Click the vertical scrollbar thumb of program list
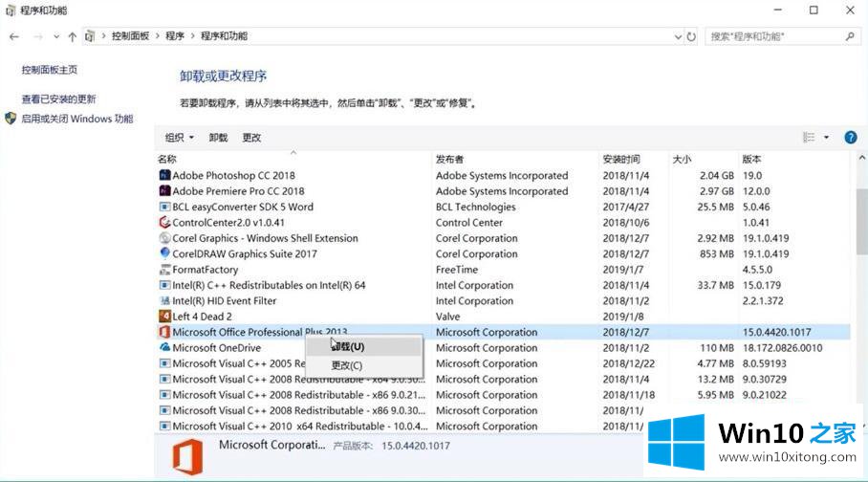Viewport: 868px width, 482px height. coord(862,222)
